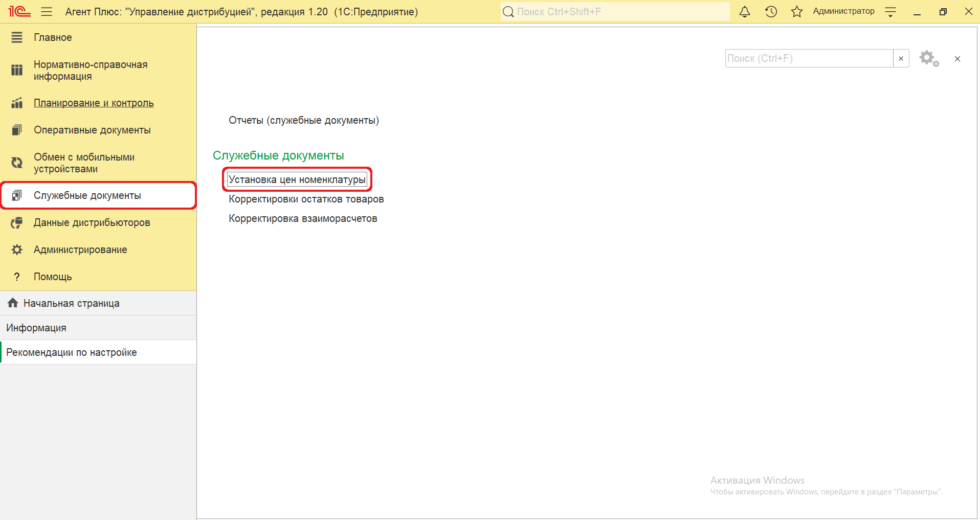
Task: Click the Начальная страница home icon
Action: coord(13,303)
